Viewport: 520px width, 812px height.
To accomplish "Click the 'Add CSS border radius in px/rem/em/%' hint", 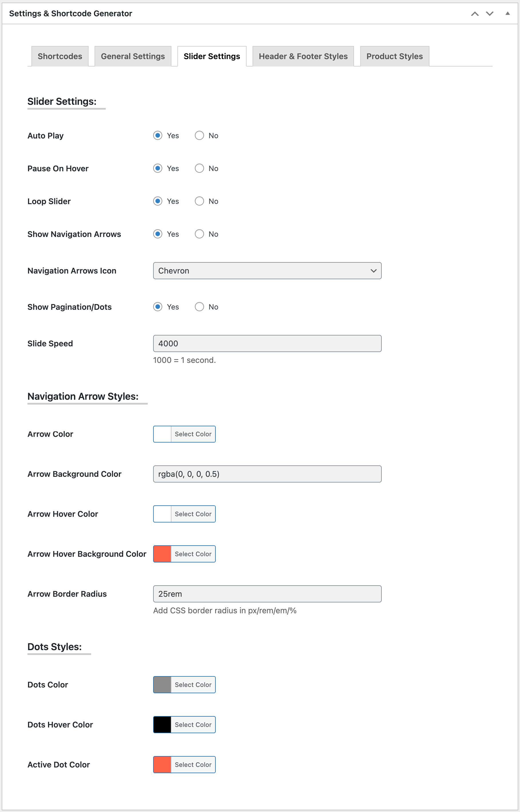I will tap(225, 611).
